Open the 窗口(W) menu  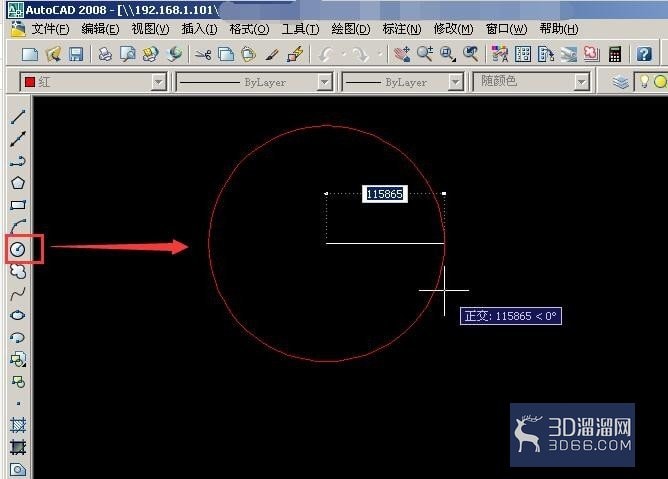pos(506,29)
